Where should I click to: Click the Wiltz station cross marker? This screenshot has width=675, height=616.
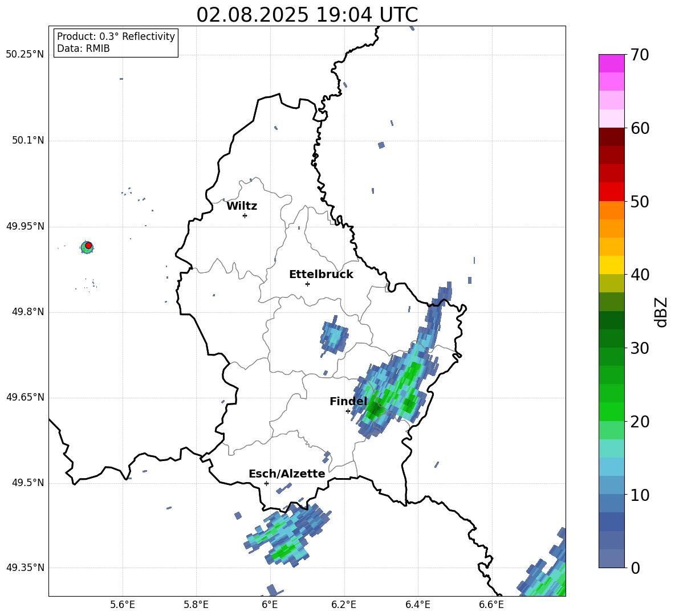(245, 215)
